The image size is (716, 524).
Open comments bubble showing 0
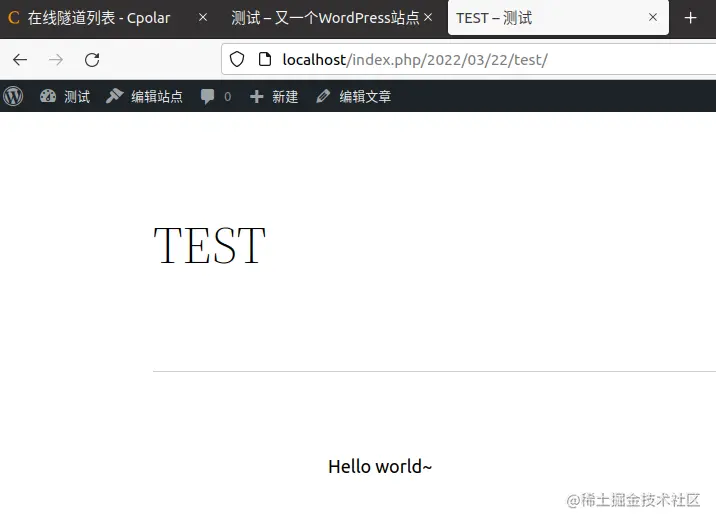[x=216, y=96]
